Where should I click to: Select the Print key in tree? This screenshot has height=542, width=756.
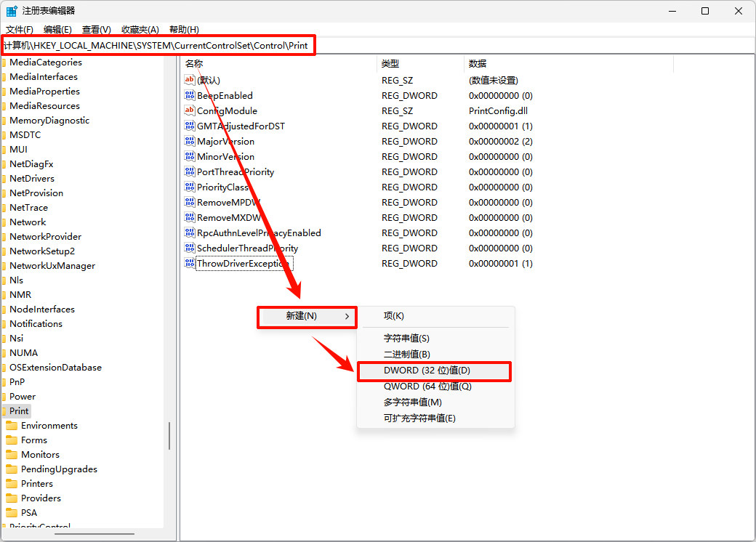pos(19,411)
